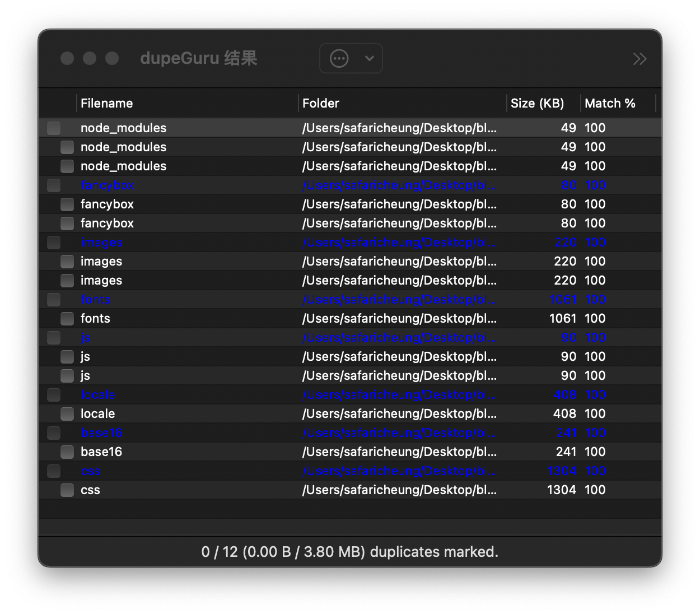The height and width of the screenshot is (614, 700).
Task: Expand the toolbar overflow double-chevron
Action: [640, 59]
